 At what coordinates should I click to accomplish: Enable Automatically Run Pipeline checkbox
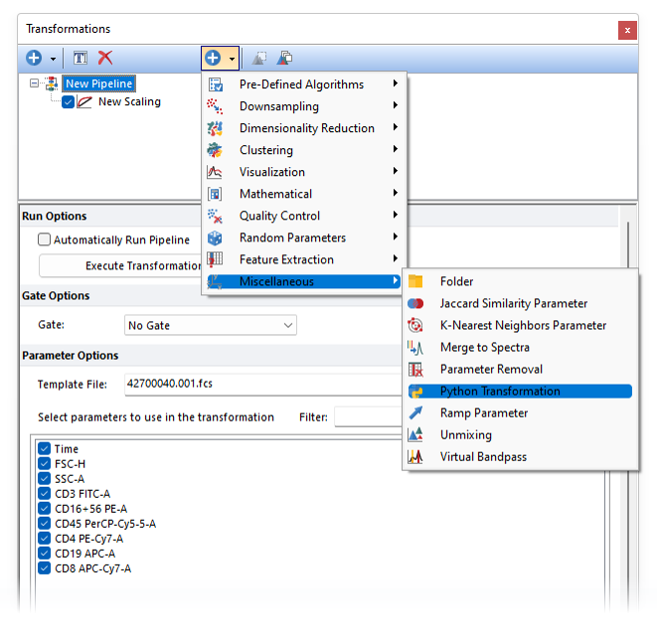click(x=45, y=240)
